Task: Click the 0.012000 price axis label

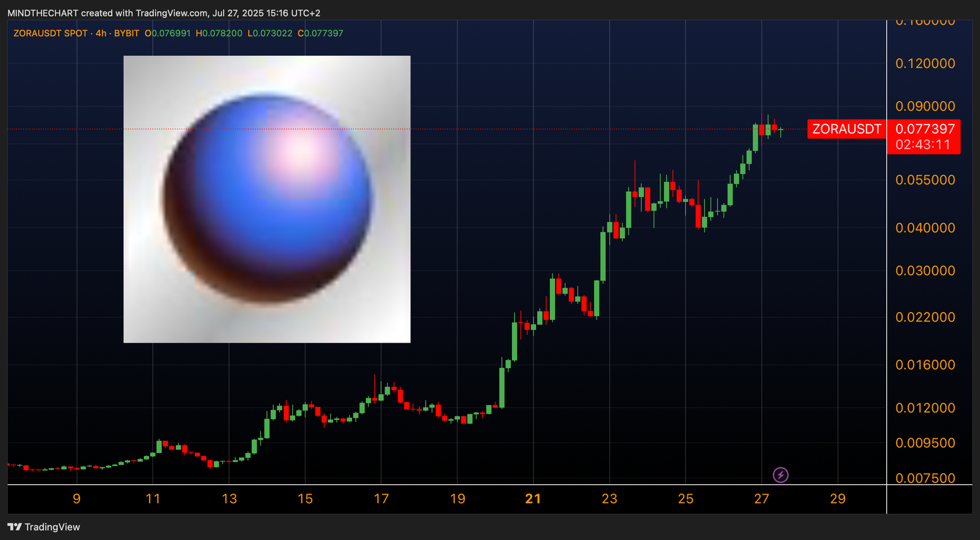Action: click(x=925, y=408)
